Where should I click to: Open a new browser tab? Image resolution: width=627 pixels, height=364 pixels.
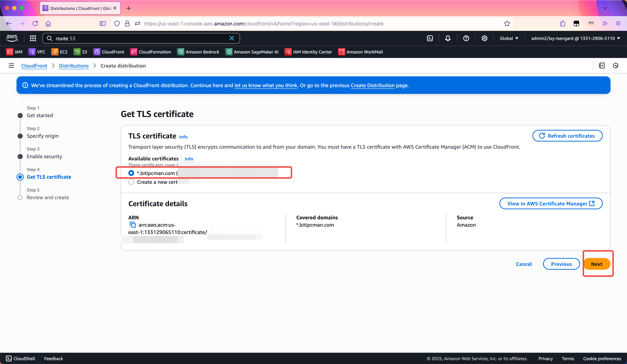128,8
